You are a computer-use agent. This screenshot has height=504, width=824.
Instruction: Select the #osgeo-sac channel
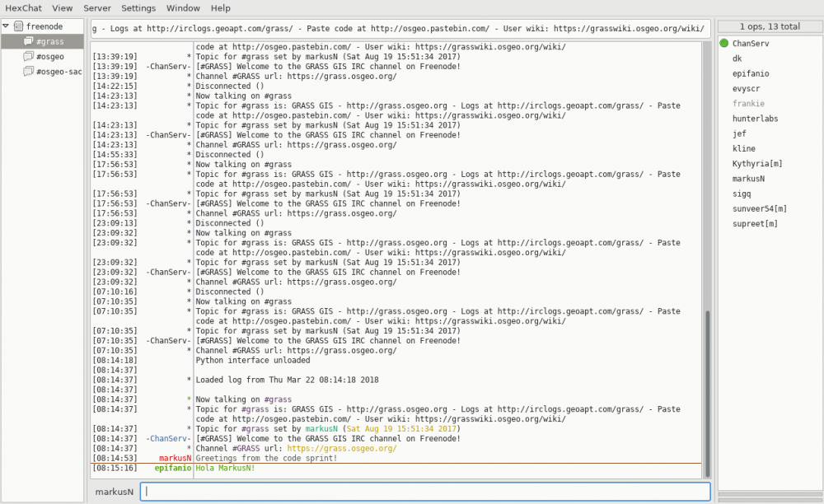point(59,72)
